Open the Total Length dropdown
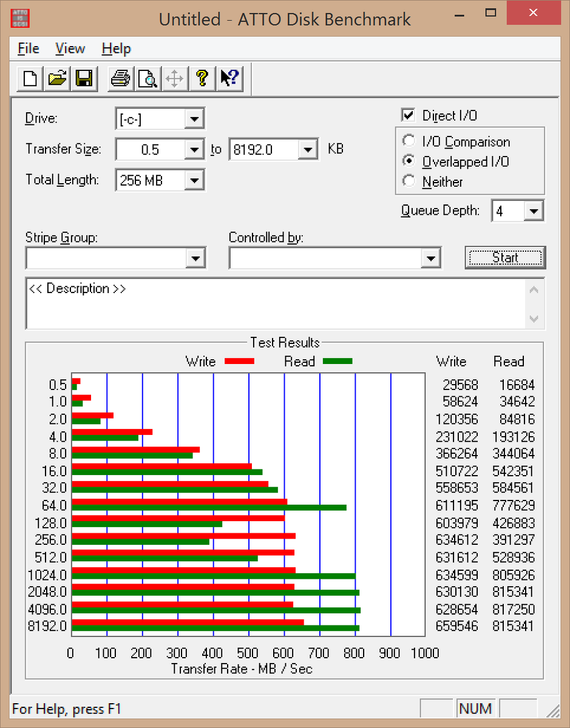 (x=194, y=180)
